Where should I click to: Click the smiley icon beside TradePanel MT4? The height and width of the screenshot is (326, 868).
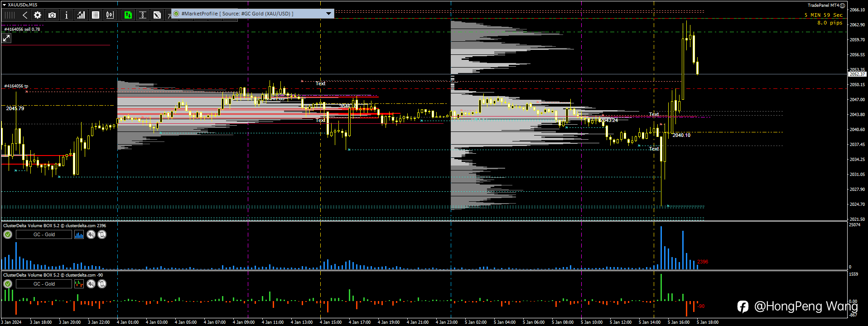tap(843, 5)
